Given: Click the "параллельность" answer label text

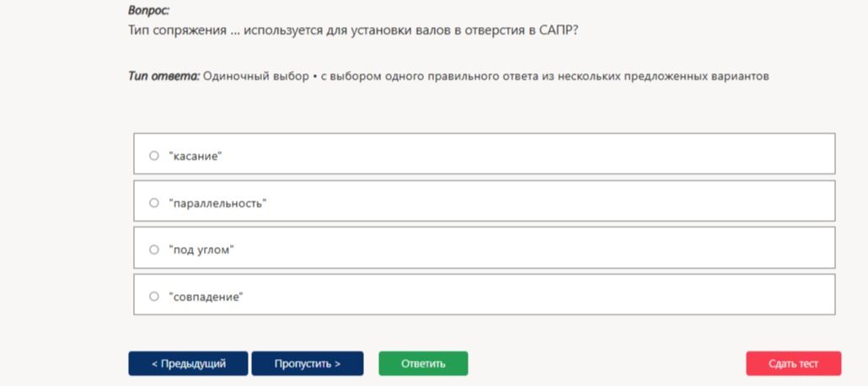Looking at the screenshot, I should [218, 203].
